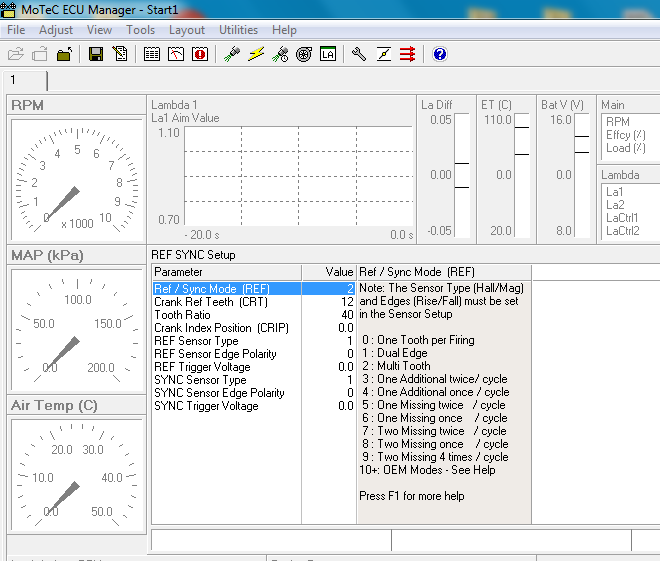This screenshot has height=561, width=660.
Task: Click Press F1 for more help text
Action: click(412, 496)
